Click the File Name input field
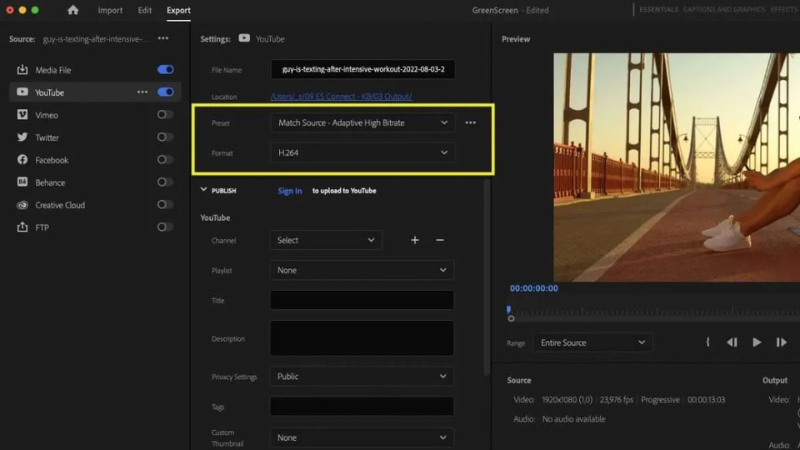800x450 pixels. [362, 70]
